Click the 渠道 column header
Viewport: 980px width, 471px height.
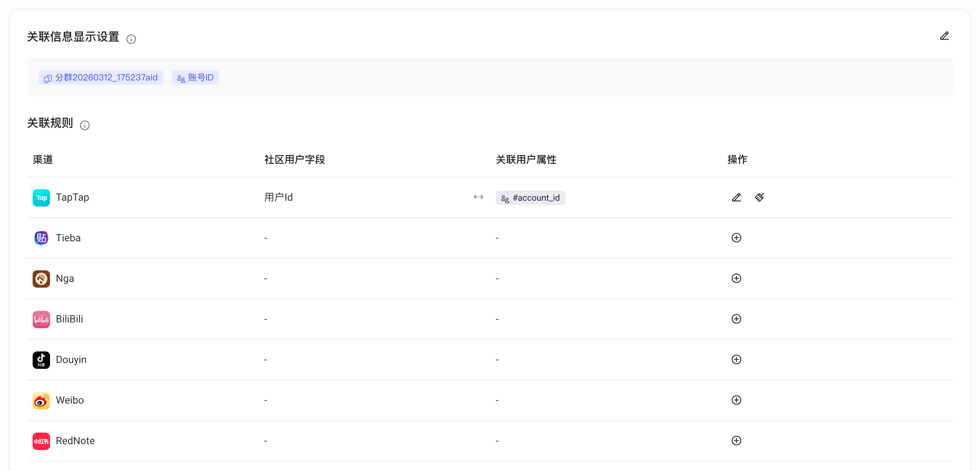43,159
